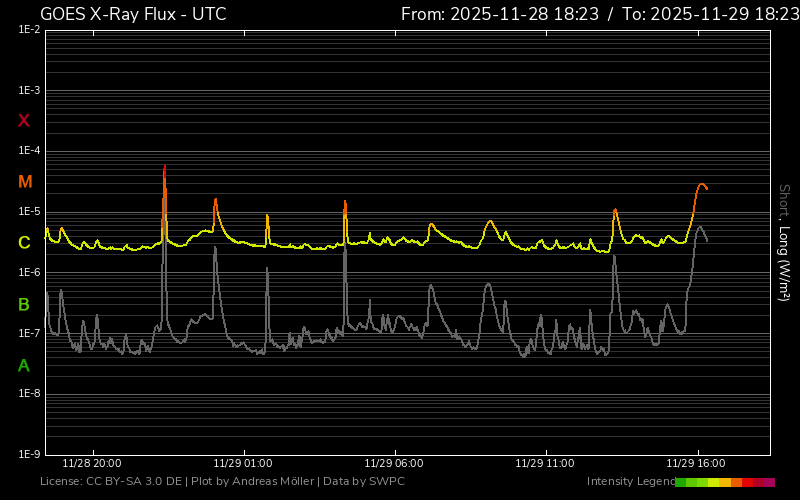Select the 11/29 01:00 time axis label

coord(243,464)
